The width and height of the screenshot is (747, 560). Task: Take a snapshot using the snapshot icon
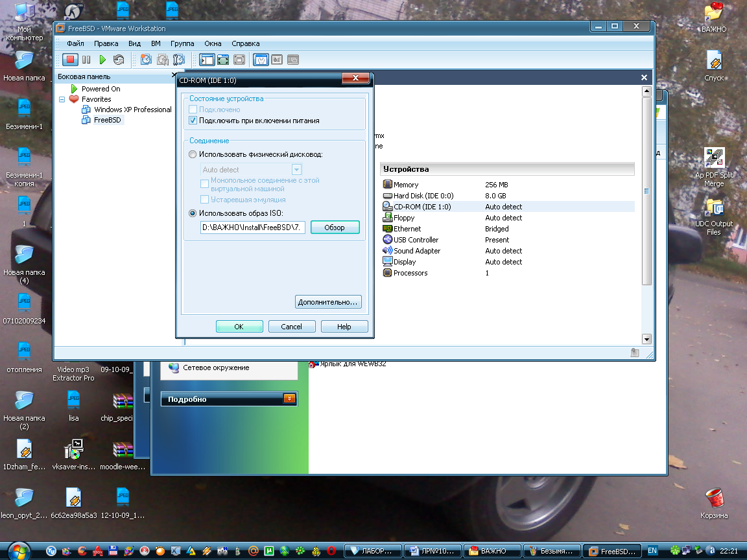click(147, 60)
